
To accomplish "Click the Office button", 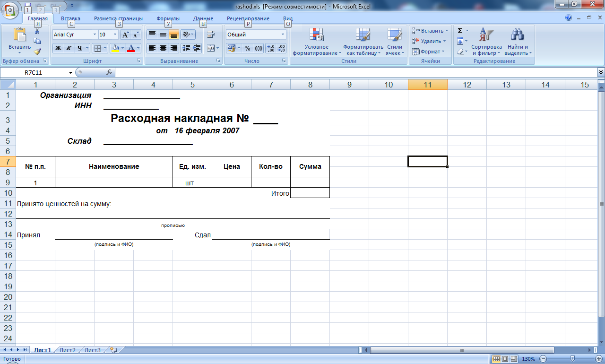I will pyautogui.click(x=10, y=9).
